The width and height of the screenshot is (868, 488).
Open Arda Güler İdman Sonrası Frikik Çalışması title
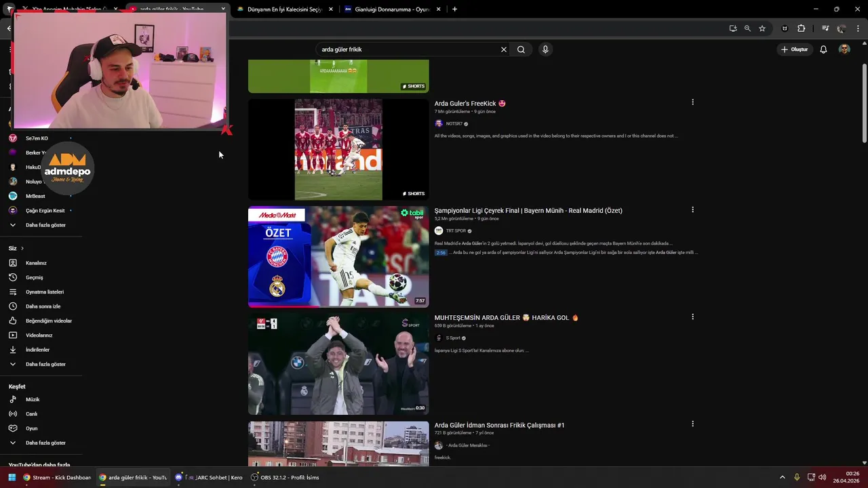(499, 426)
